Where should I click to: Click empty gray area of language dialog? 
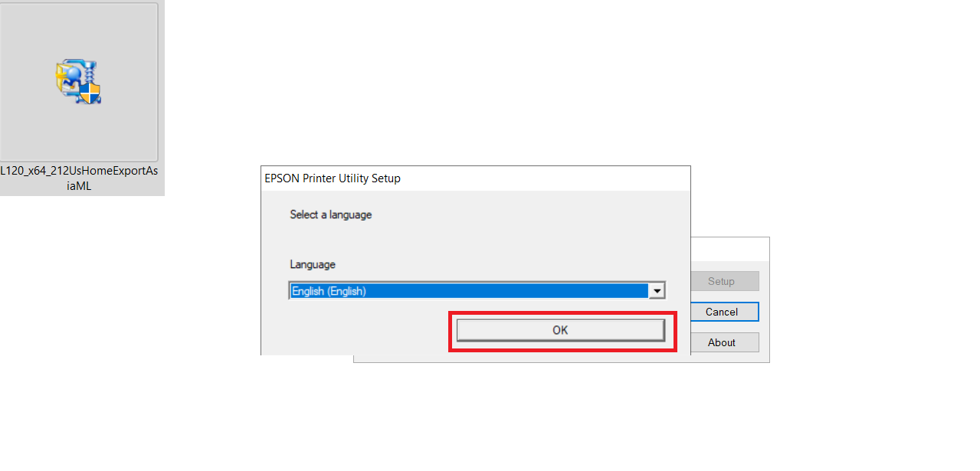[x=498, y=237]
